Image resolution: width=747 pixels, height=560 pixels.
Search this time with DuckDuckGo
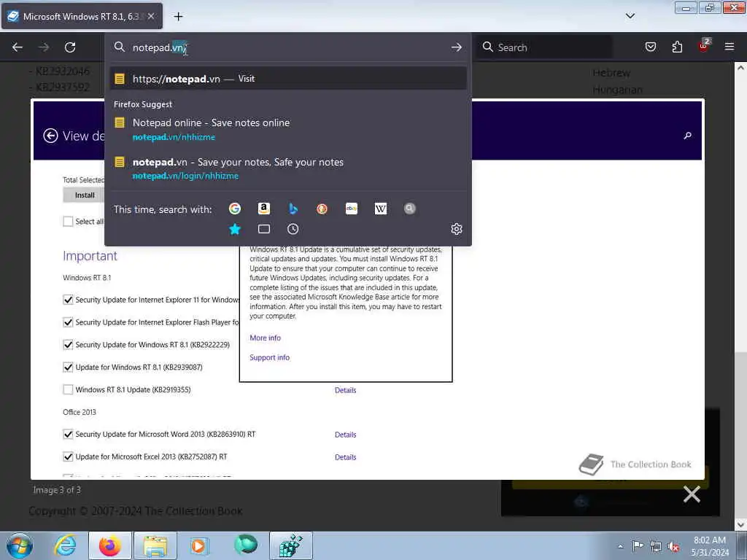(322, 209)
